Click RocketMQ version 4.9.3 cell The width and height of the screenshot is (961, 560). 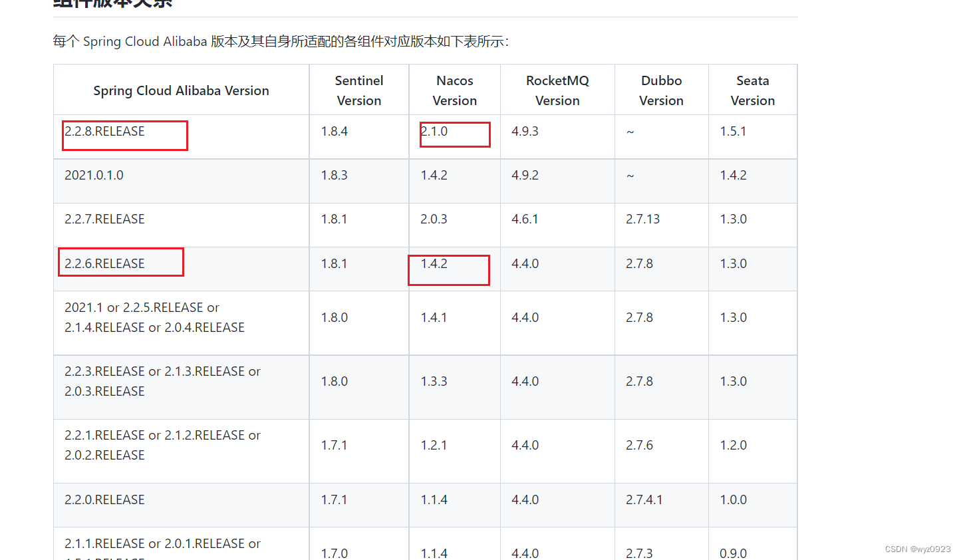pos(557,137)
